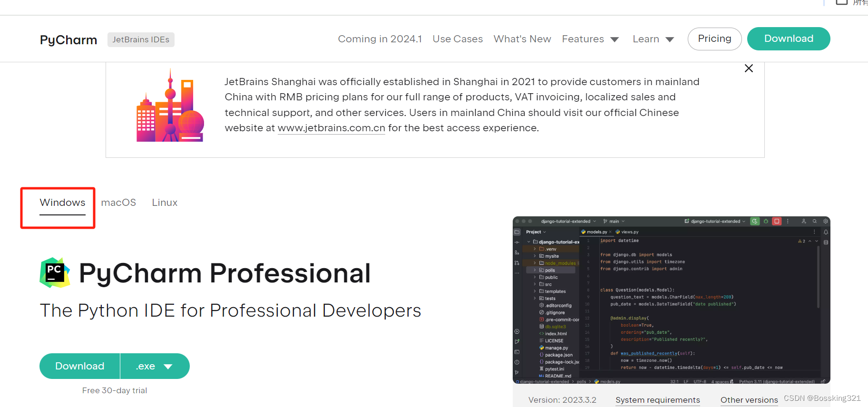
Task: Expand the Learn dropdown menu
Action: click(x=653, y=39)
